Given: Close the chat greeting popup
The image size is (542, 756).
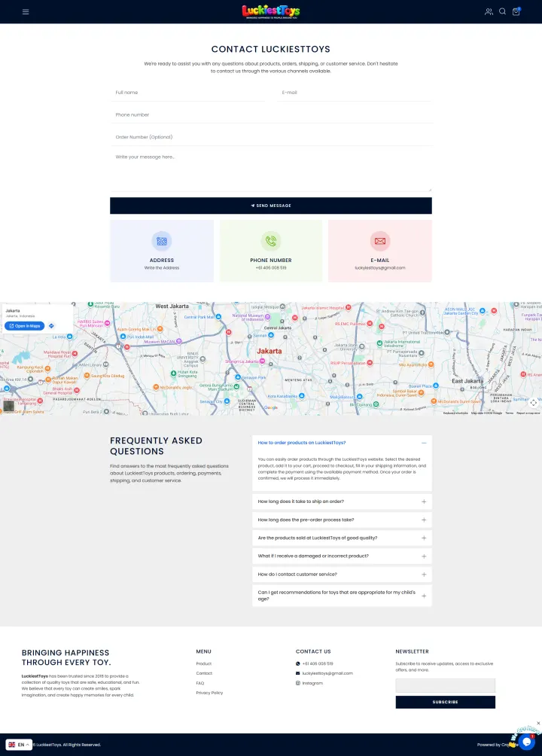Looking at the screenshot, I should [x=538, y=723].
